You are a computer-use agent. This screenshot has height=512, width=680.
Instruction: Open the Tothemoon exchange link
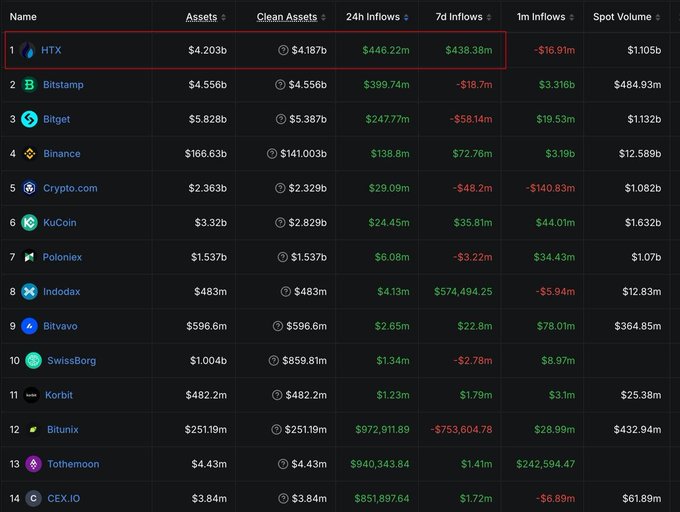[73, 464]
